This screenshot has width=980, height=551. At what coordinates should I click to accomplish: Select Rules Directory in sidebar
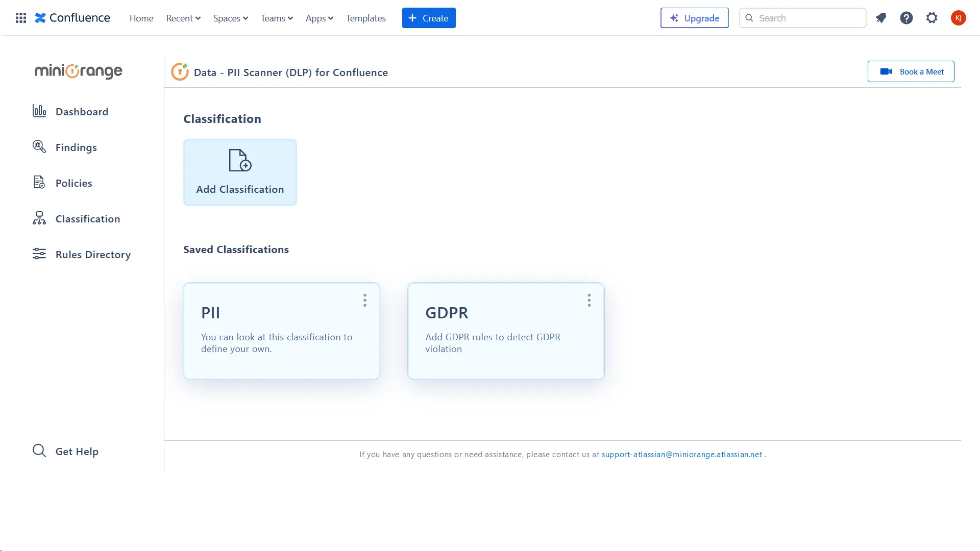tap(93, 254)
